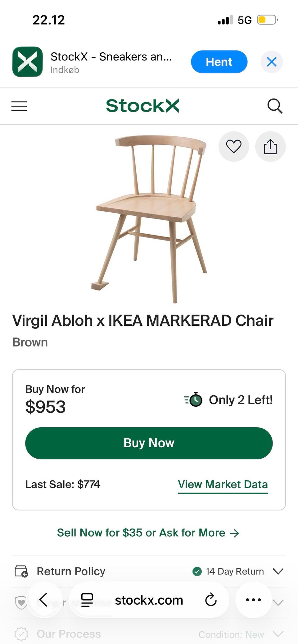Expand the buyer promise row chevron
This screenshot has width=298, height=644.
278,603
